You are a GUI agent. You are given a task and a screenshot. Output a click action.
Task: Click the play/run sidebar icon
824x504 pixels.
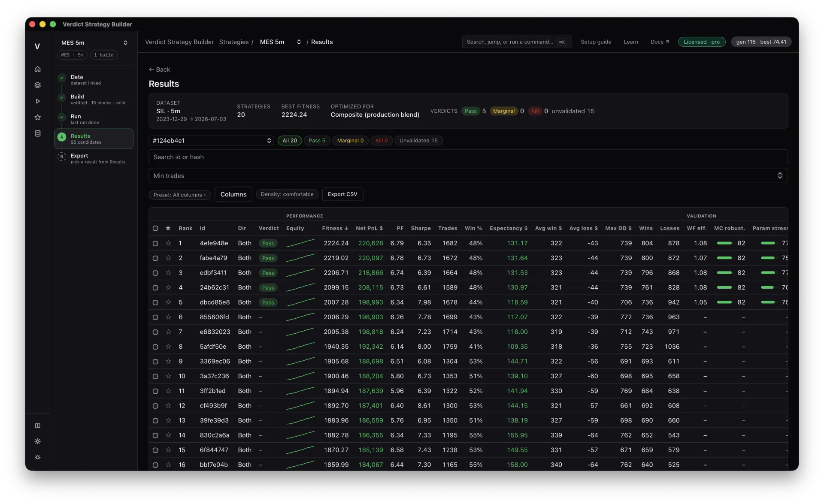click(37, 101)
